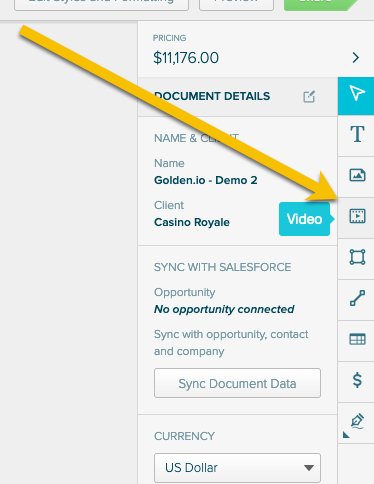The height and width of the screenshot is (484, 374).
Task: Choose the Image insert tool
Action: (x=357, y=175)
